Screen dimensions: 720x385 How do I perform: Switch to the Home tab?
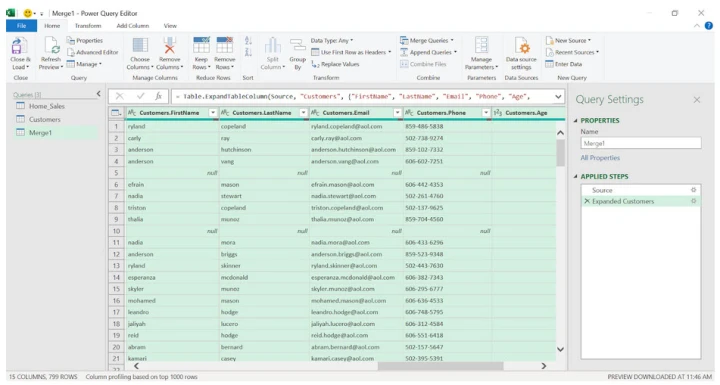coord(52,26)
